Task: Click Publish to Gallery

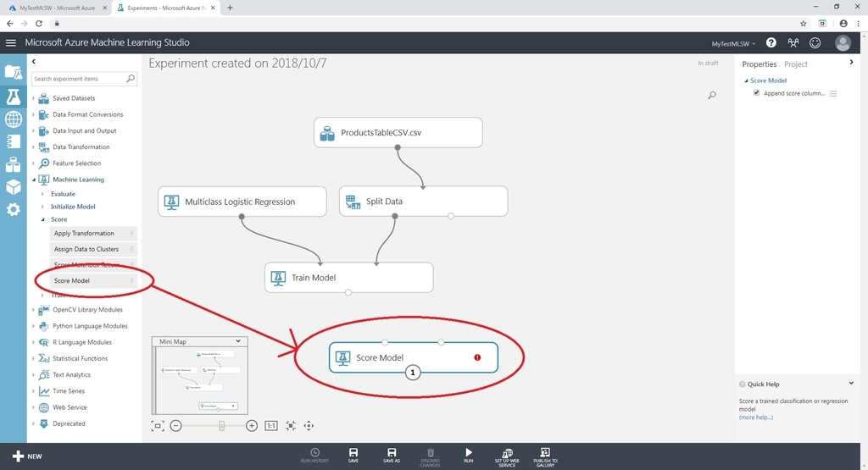Action: (545, 456)
